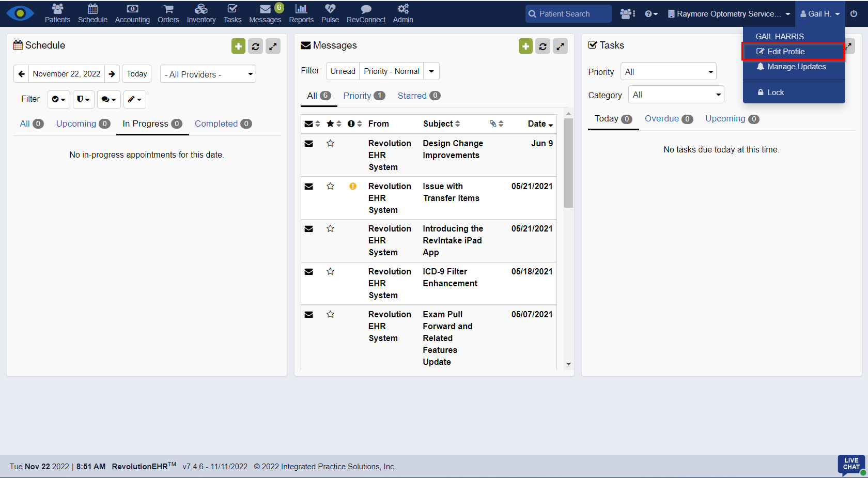Viewport: 868px width, 478px height.
Task: Click the Patient Search field
Action: click(568, 14)
